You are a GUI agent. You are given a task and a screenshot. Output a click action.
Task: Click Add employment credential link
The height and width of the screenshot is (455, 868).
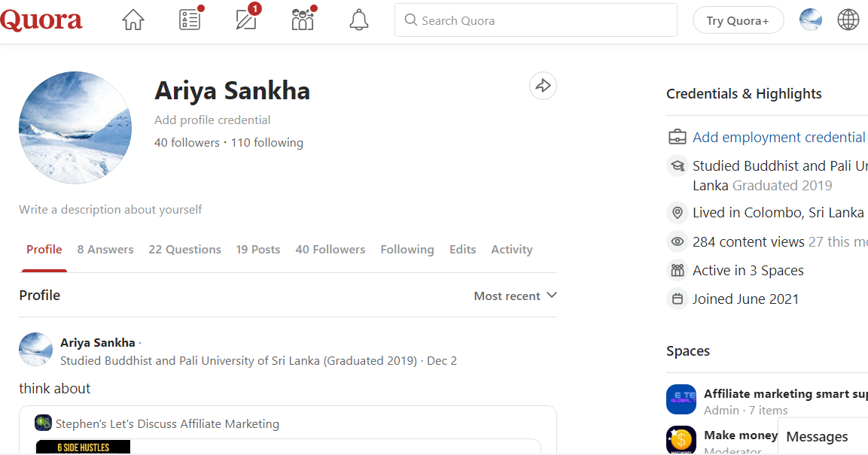[778, 137]
